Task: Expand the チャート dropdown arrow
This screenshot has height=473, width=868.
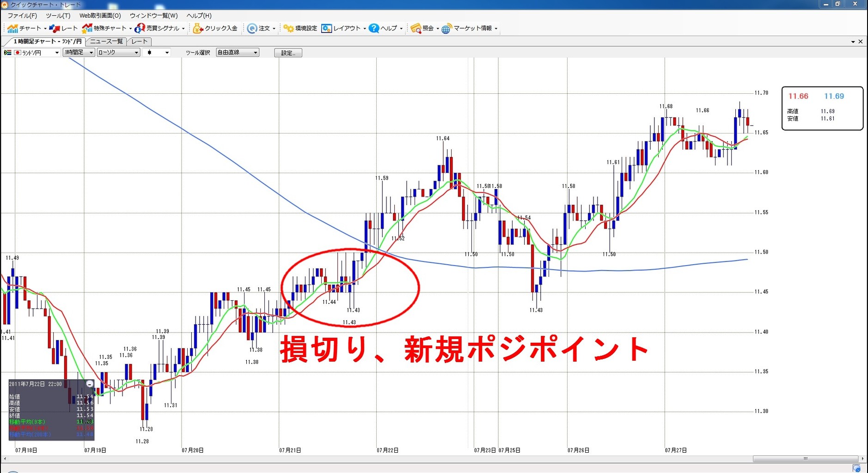Action: [x=45, y=29]
